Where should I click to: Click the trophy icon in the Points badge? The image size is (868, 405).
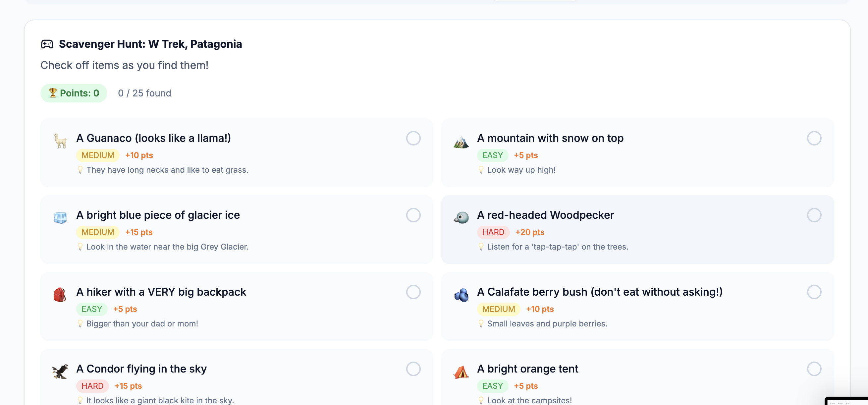point(53,93)
